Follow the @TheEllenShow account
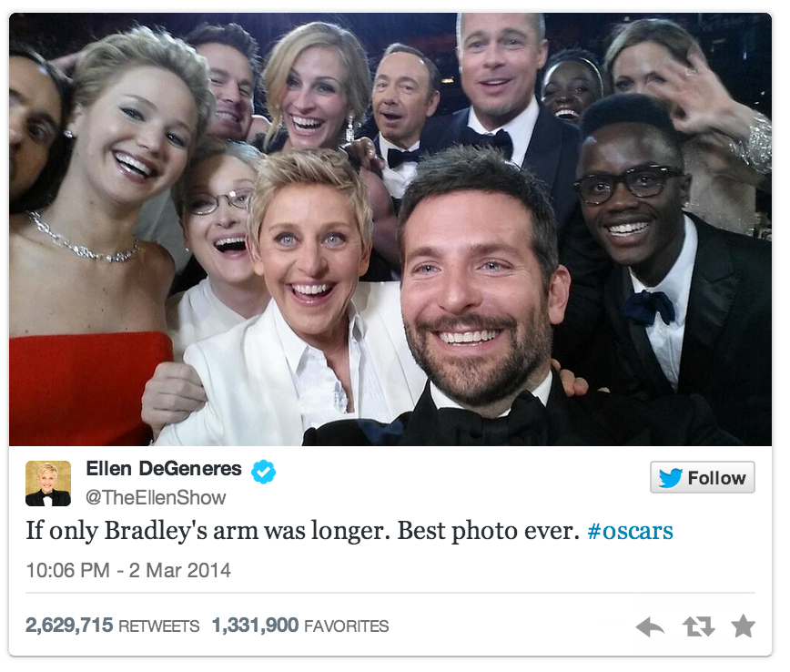The height and width of the screenshot is (672, 790). pos(703,477)
